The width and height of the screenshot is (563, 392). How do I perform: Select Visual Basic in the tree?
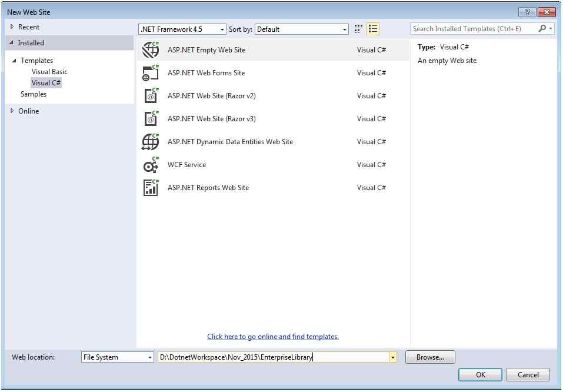tap(49, 71)
